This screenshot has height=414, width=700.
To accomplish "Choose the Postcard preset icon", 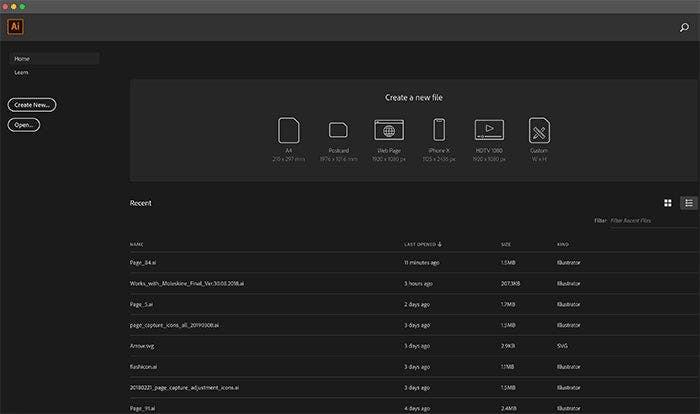I will (x=338, y=130).
